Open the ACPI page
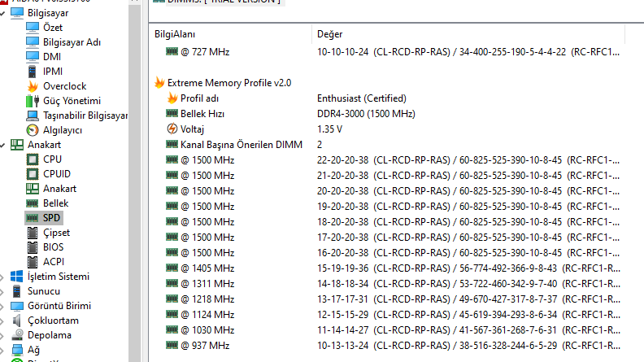 [54, 262]
